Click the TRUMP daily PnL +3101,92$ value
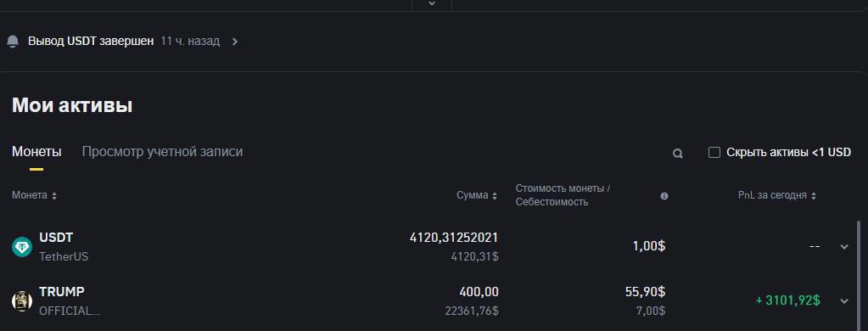The width and height of the screenshot is (868, 331). coord(787,301)
